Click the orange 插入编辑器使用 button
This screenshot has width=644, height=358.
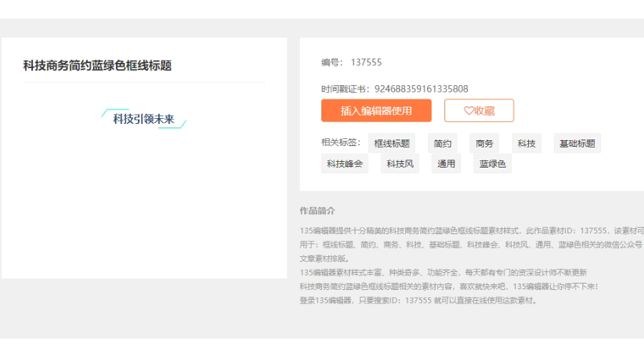click(x=376, y=110)
